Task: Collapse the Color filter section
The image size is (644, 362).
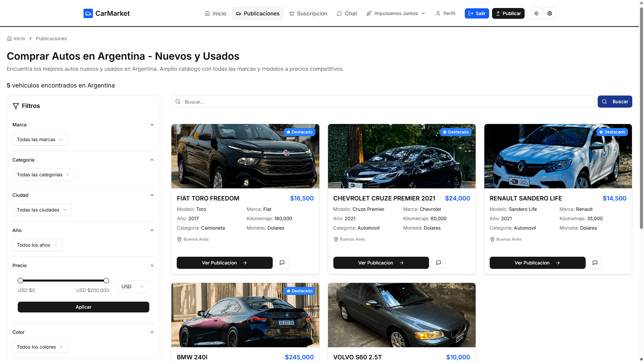Action: (152, 332)
